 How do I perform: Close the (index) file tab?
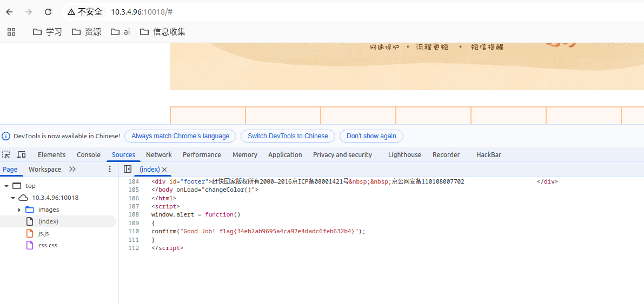[x=165, y=170]
